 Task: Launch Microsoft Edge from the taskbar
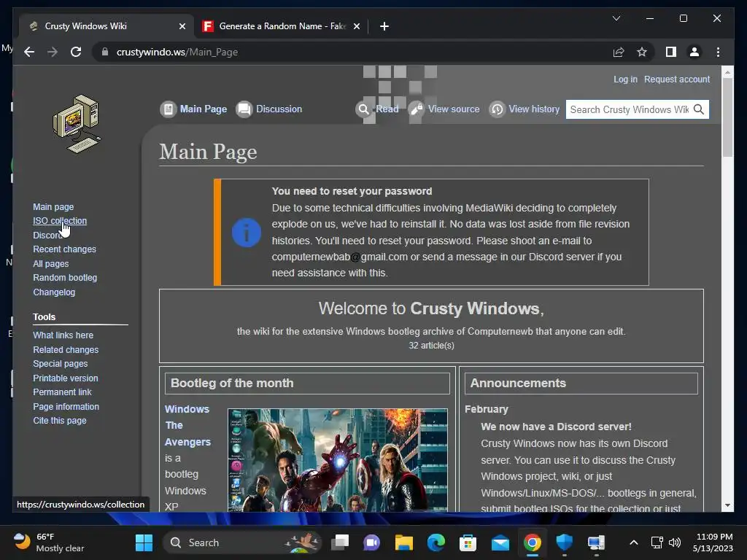point(436,542)
